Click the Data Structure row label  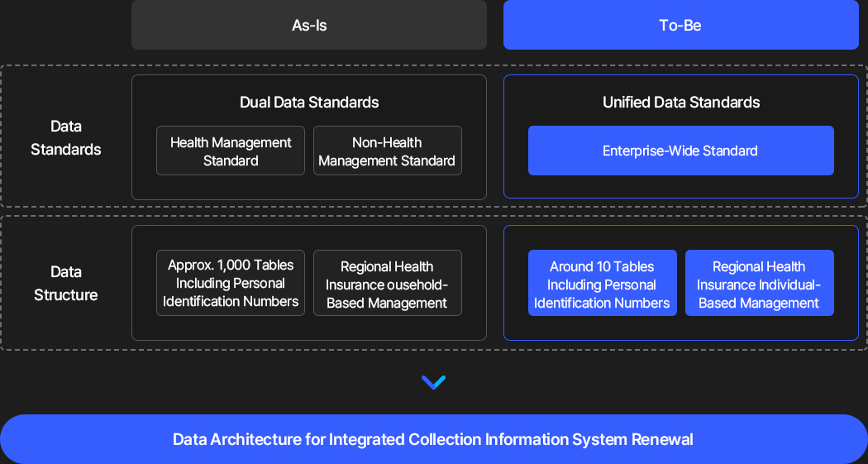(x=66, y=283)
